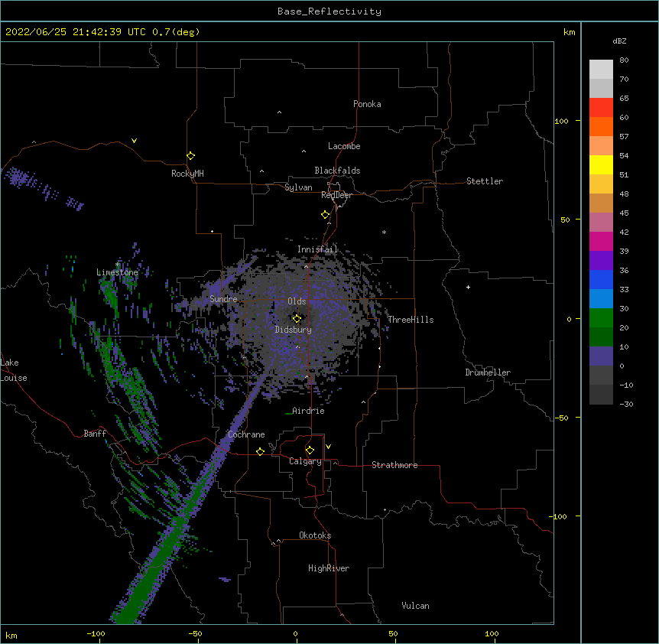Image resolution: width=659 pixels, height=644 pixels.
Task: Click the yellow marker inside Calgary
Action: point(310,450)
